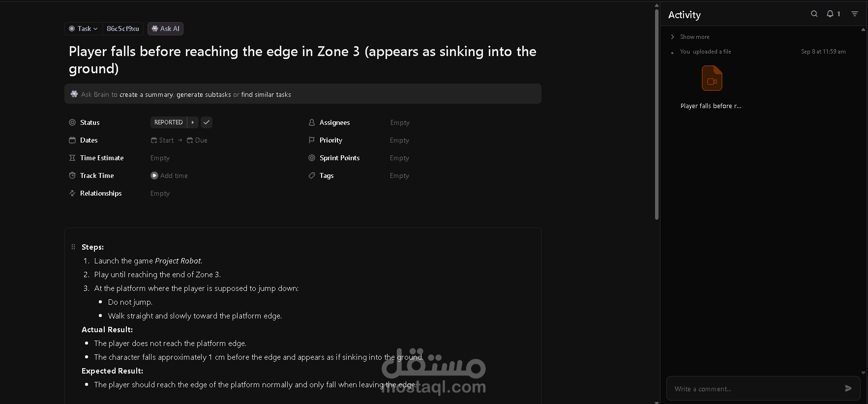Screen dimensions: 868x404
Task: Grab the Steps block drag handle
Action: pos(73,247)
